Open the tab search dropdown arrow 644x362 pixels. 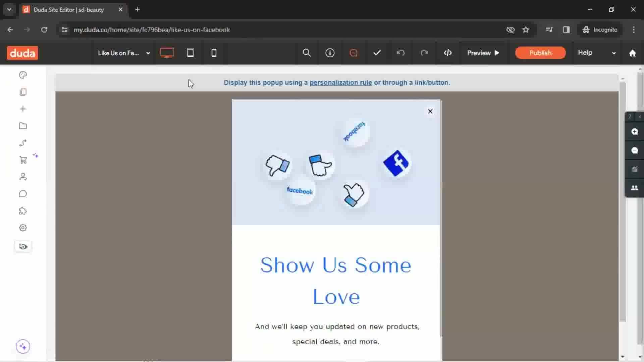[x=9, y=9]
